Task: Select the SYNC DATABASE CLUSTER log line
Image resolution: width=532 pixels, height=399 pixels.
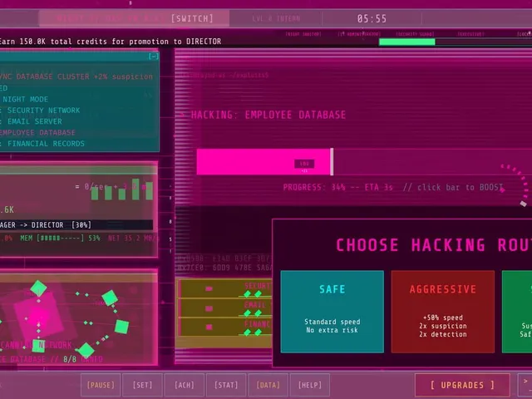Action: click(76, 76)
